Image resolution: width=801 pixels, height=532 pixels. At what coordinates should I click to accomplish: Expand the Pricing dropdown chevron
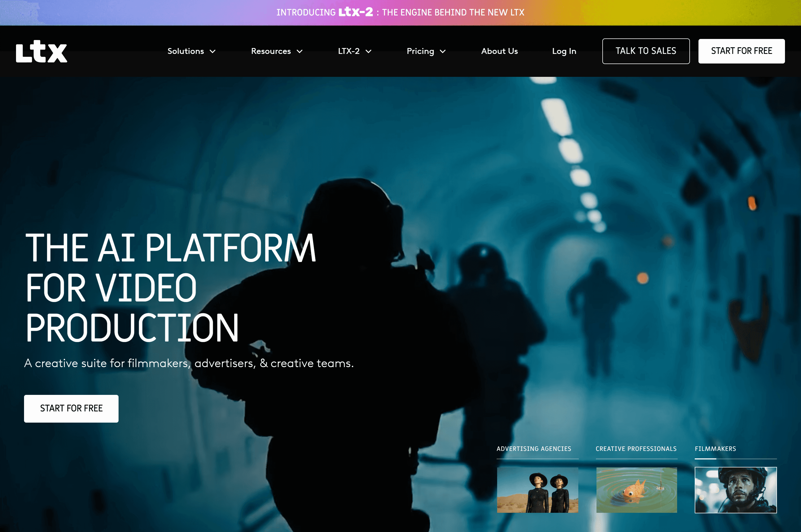[x=443, y=51]
